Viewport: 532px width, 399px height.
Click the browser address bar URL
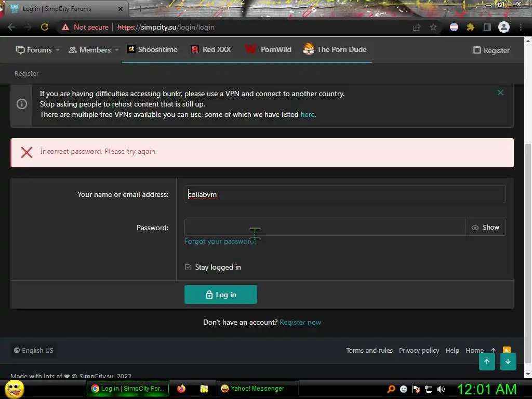pos(166,27)
